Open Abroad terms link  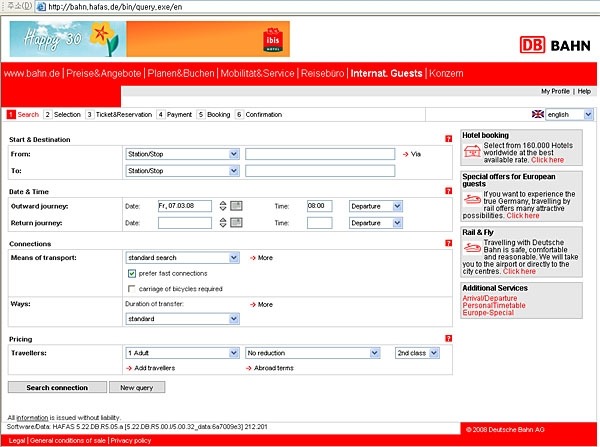pyautogui.click(x=270, y=368)
